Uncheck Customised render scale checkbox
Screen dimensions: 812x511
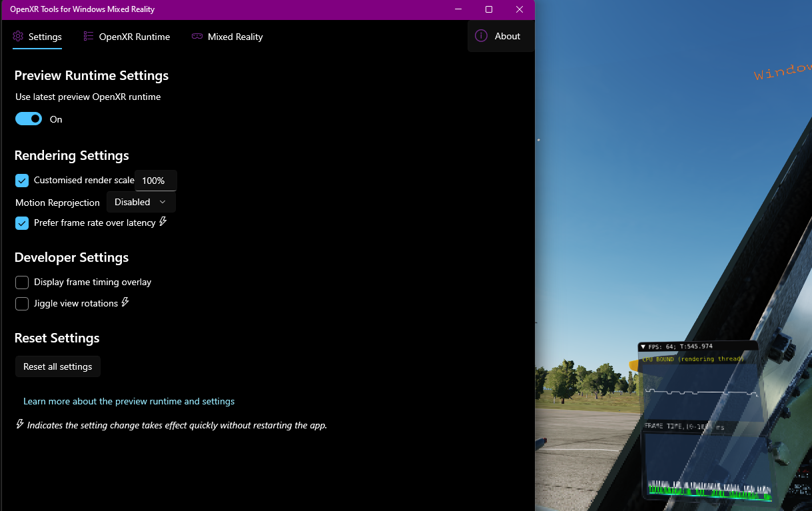(x=22, y=181)
